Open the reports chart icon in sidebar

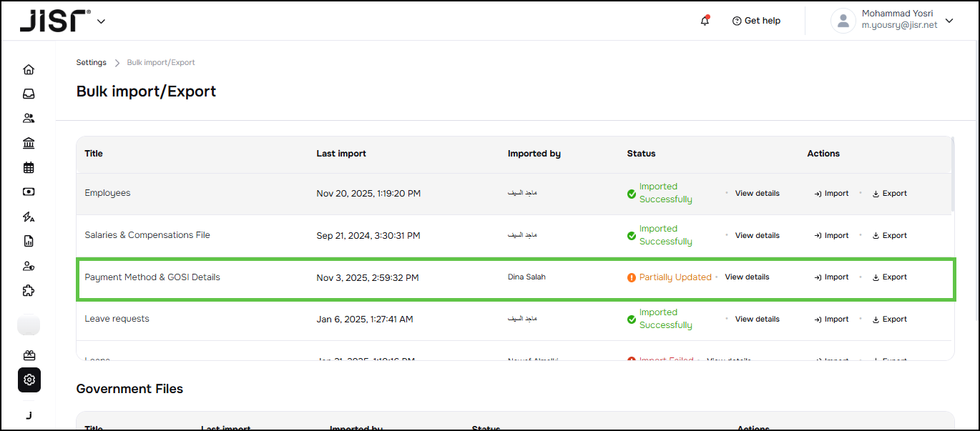(x=29, y=242)
